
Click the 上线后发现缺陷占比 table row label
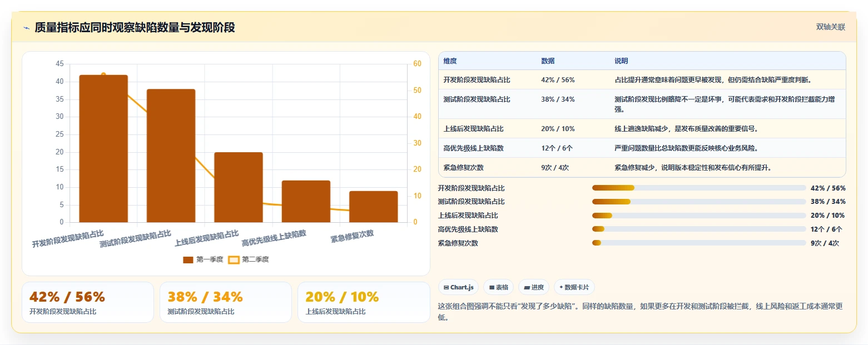473,129
